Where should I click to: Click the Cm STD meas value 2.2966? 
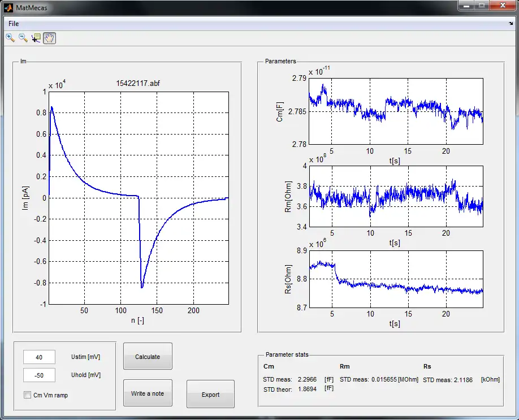click(307, 379)
